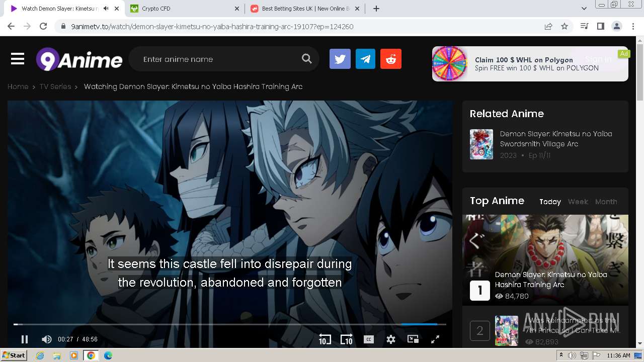The image size is (644, 362).
Task: Open File Explorer from taskbar
Action: click(x=57, y=355)
